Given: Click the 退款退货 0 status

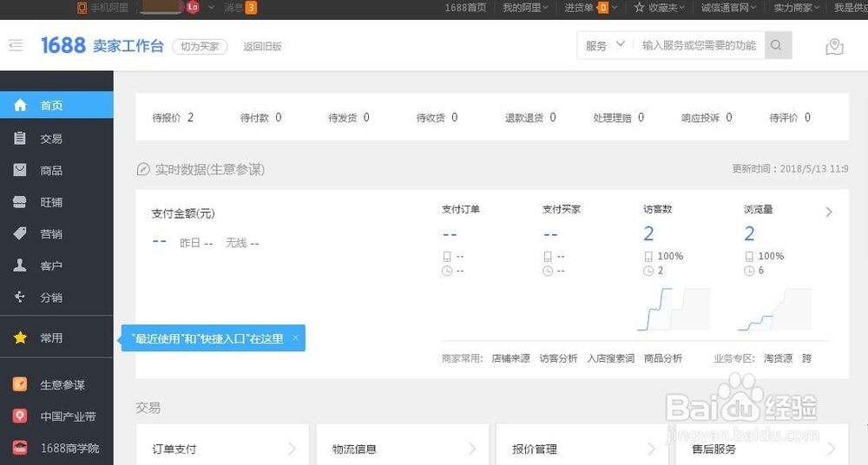Looking at the screenshot, I should (x=530, y=117).
